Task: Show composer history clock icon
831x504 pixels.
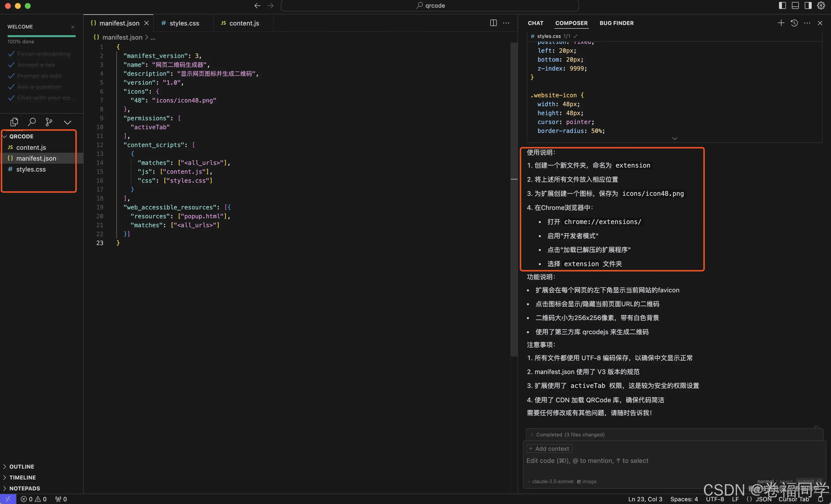Action: (x=794, y=23)
